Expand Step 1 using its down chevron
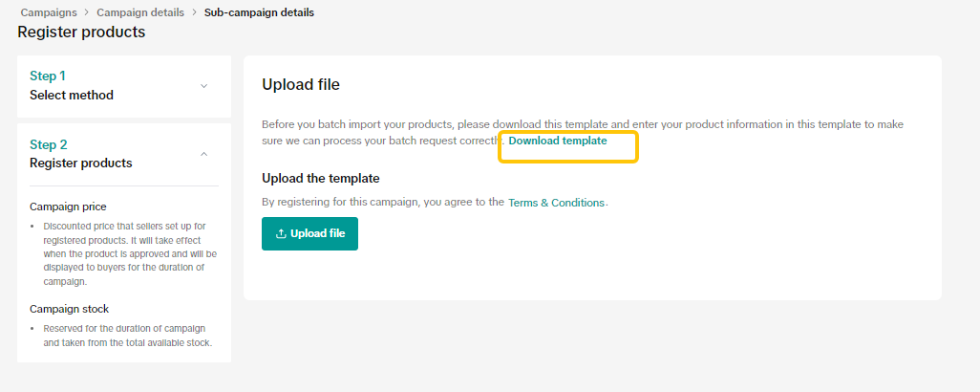 (203, 86)
